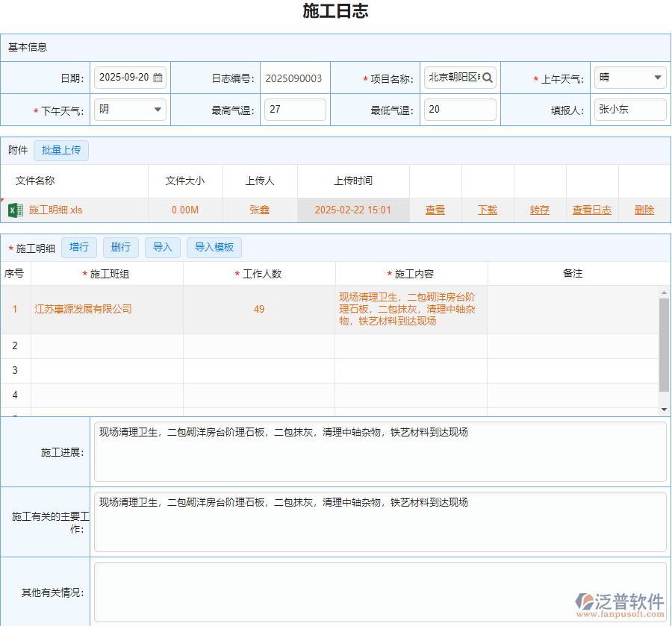Screen dimensions: 672x626
Task: Click 删行 to delete a row
Action: click(x=120, y=247)
